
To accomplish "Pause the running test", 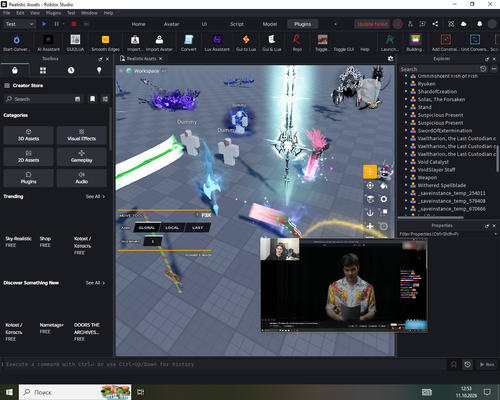I will pyautogui.click(x=56, y=24).
